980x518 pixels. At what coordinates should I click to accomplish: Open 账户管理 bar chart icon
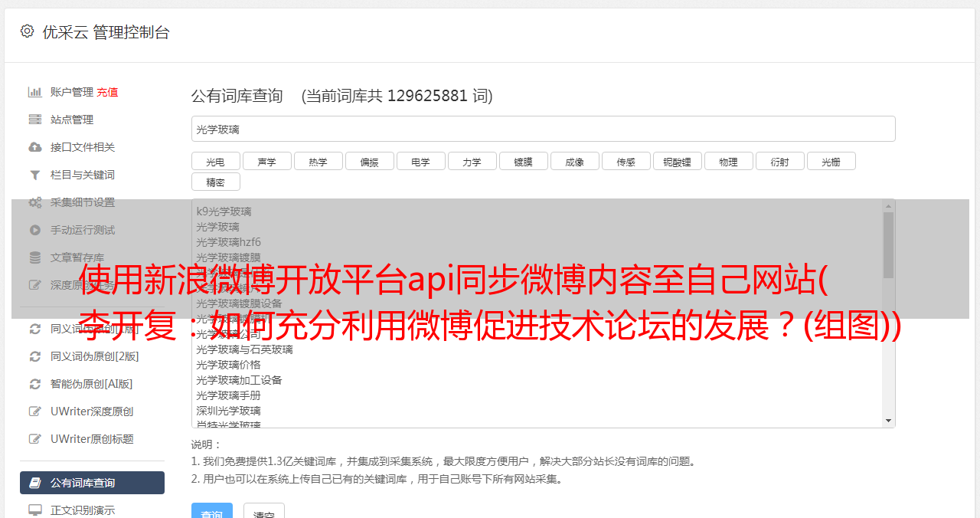click(x=34, y=92)
